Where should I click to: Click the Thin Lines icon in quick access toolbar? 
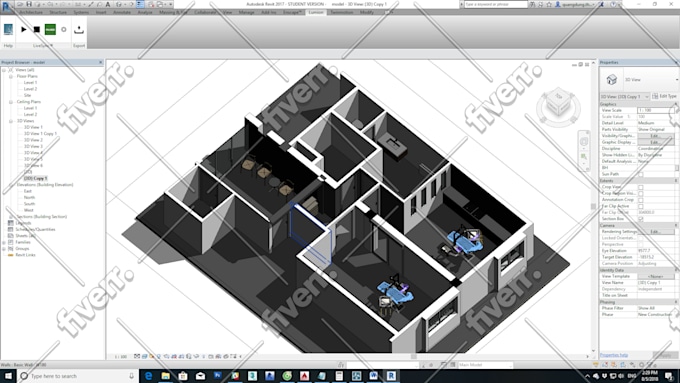[141, 4]
